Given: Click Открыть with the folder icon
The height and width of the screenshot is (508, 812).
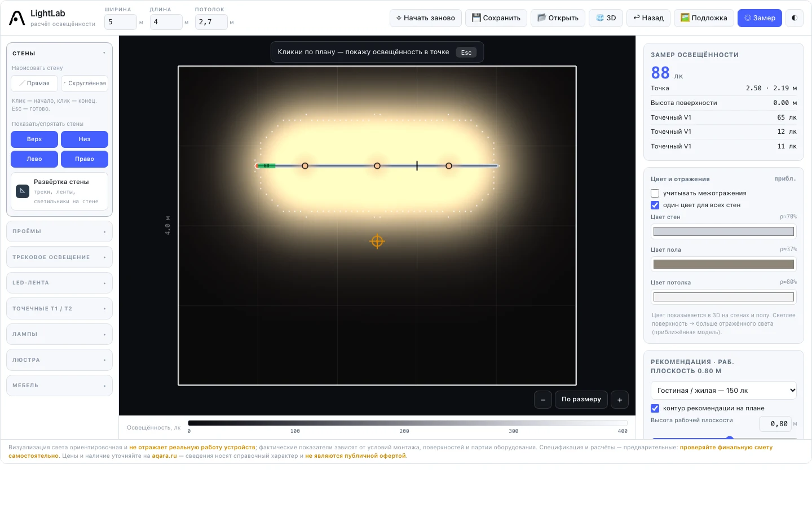Looking at the screenshot, I should 558,18.
